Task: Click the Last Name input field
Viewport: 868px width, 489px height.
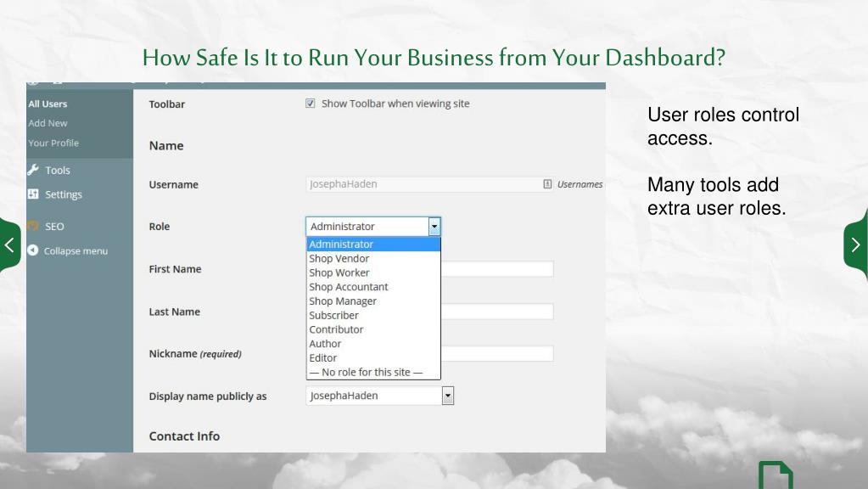Action: 497,312
